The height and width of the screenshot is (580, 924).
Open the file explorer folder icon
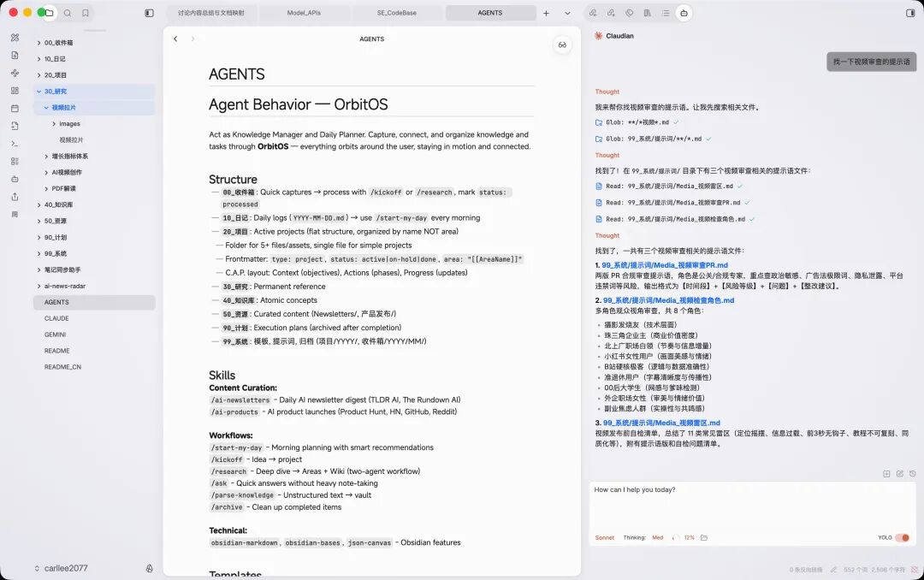50,13
